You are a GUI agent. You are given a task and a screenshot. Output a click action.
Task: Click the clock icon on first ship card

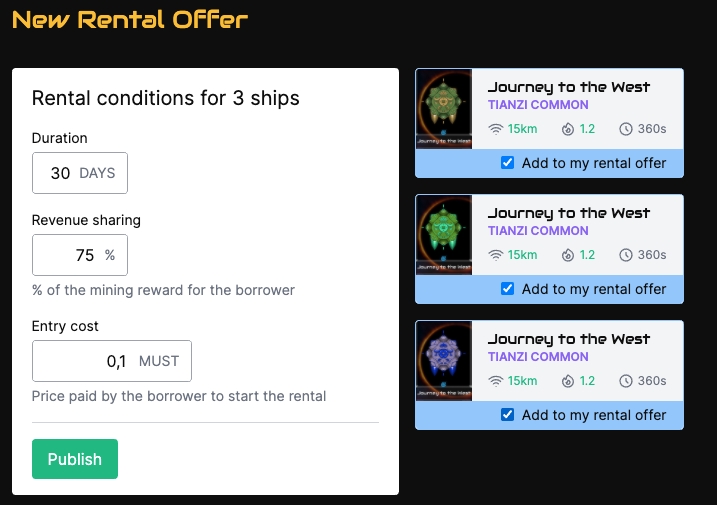[x=626, y=129]
